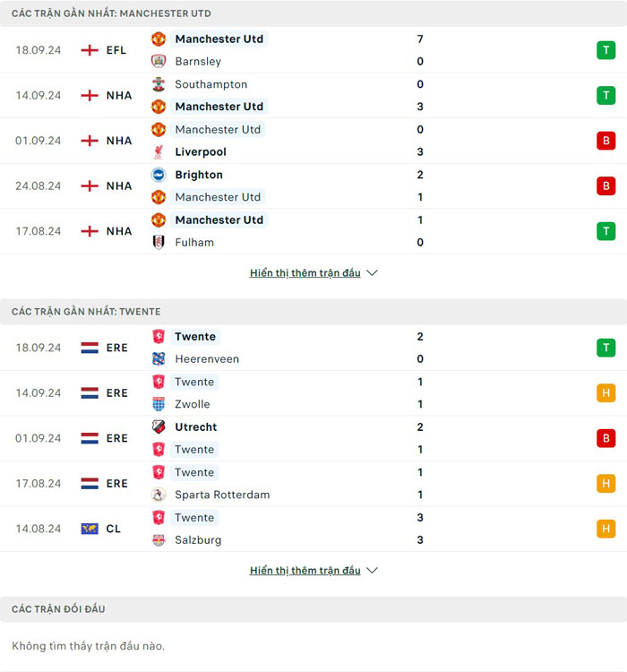Click the Brighton club crest icon
Viewport: 627px width, 672px height.
(159, 175)
